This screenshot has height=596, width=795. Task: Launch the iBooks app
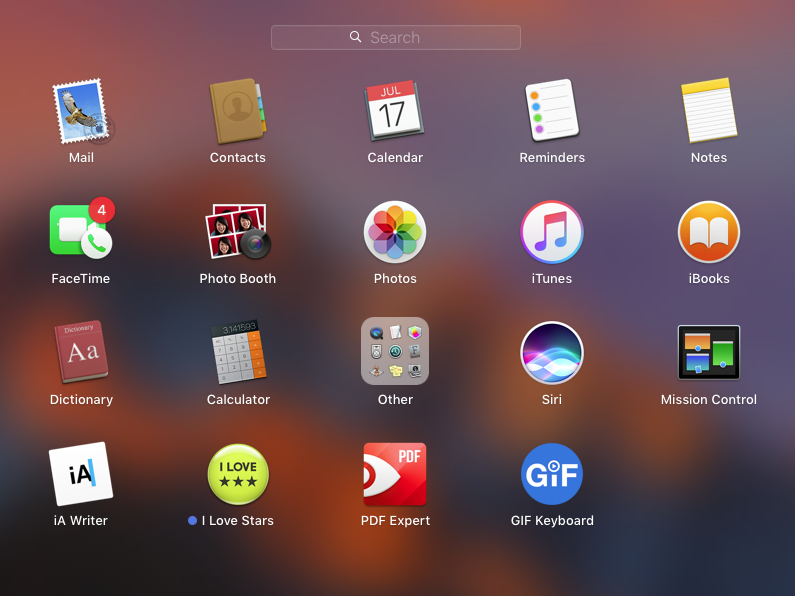(x=709, y=232)
